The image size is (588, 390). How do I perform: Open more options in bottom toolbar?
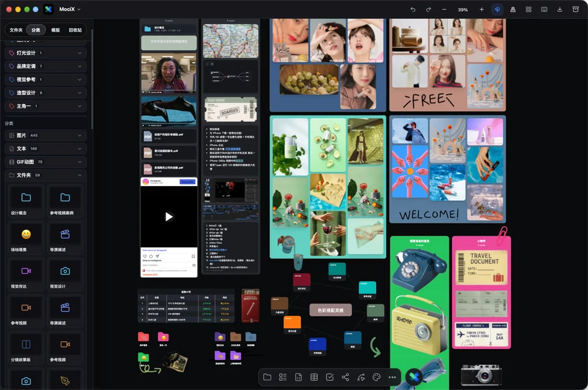pos(392,377)
